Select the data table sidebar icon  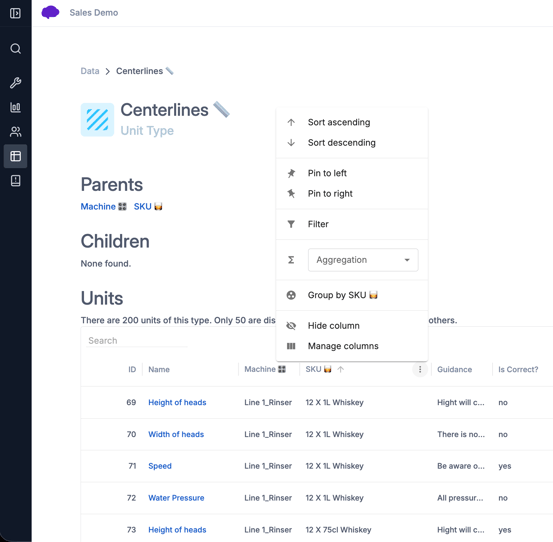[x=15, y=156]
